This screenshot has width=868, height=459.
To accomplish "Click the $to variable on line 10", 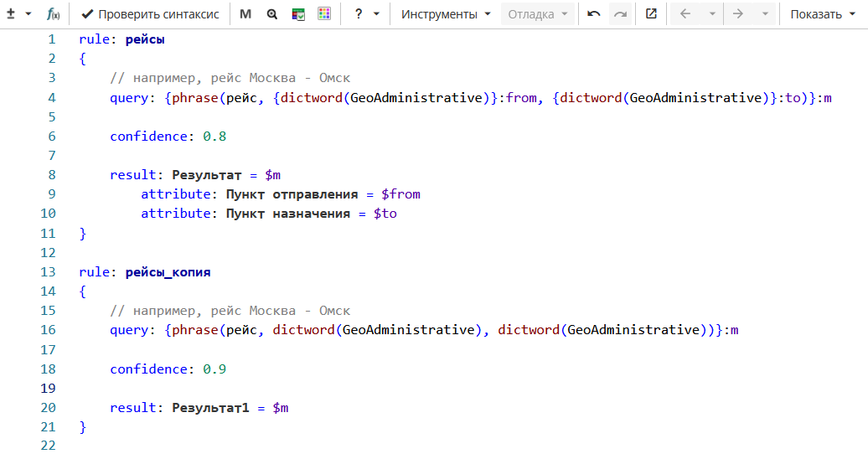I will (x=385, y=214).
